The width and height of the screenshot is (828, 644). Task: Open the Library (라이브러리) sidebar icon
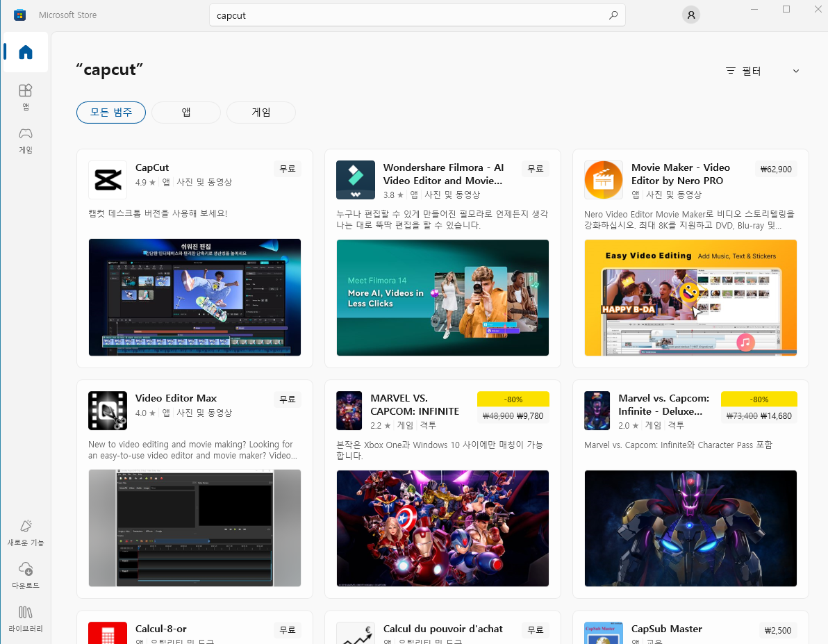pos(25,618)
